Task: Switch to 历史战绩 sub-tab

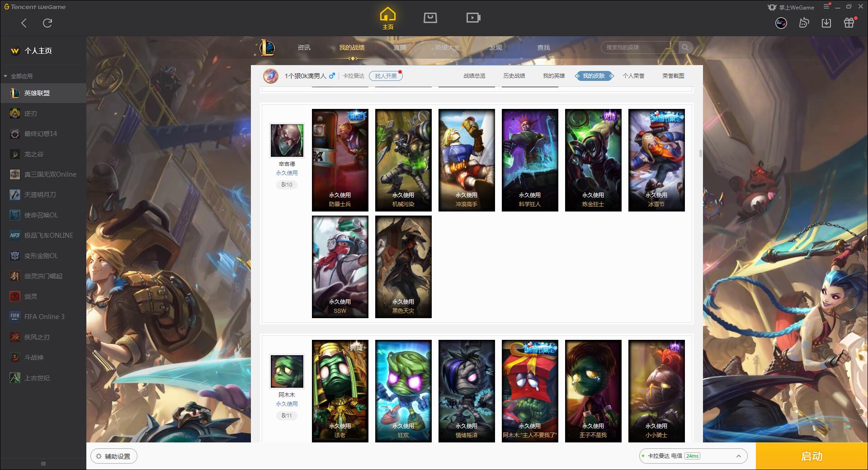Action: pyautogui.click(x=514, y=76)
